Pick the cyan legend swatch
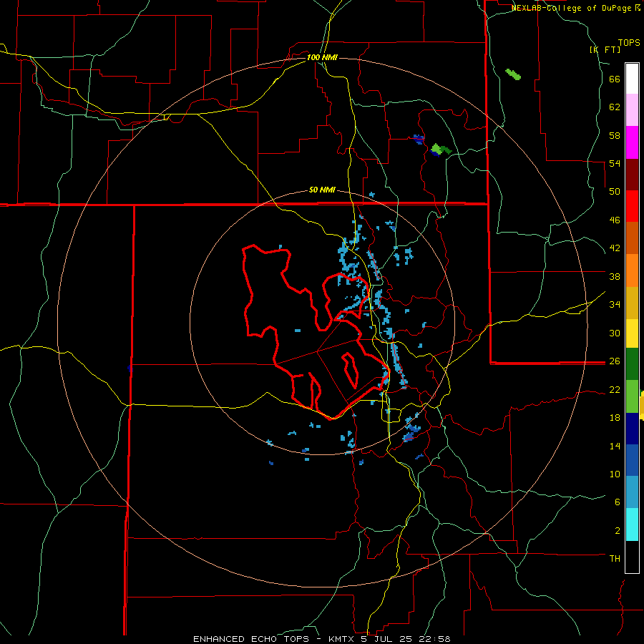The image size is (644, 644). [x=632, y=525]
